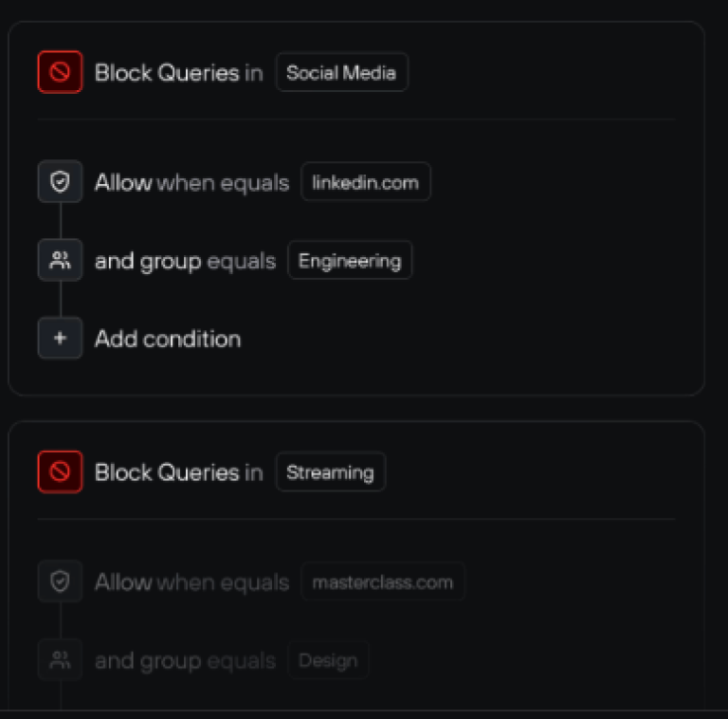Edit the masterclass.com domain value

point(382,581)
